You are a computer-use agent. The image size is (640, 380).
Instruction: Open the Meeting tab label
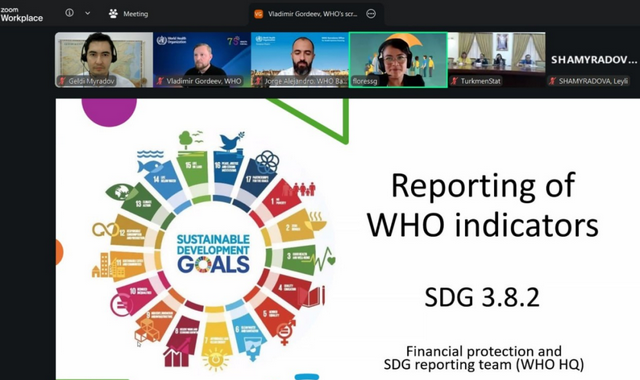(136, 14)
